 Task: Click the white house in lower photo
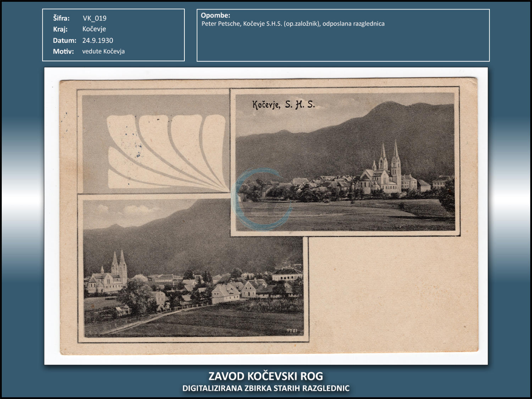tap(225, 294)
